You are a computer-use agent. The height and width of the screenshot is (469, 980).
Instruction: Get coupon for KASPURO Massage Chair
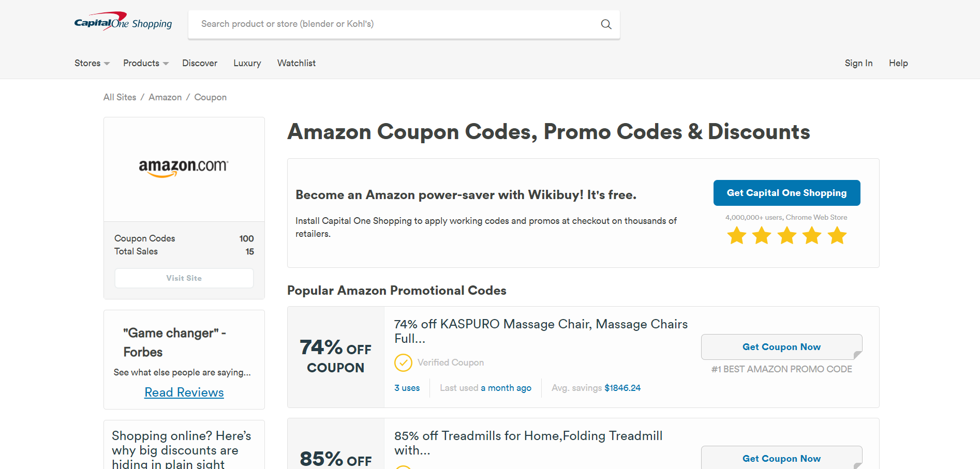pyautogui.click(x=781, y=347)
